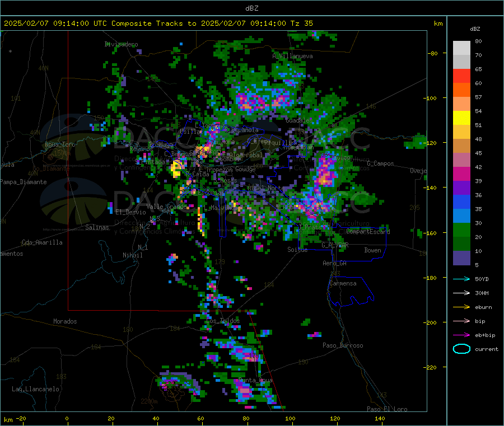504x426 pixels.
Task: Click the G_Campos map label
Action: [380, 163]
